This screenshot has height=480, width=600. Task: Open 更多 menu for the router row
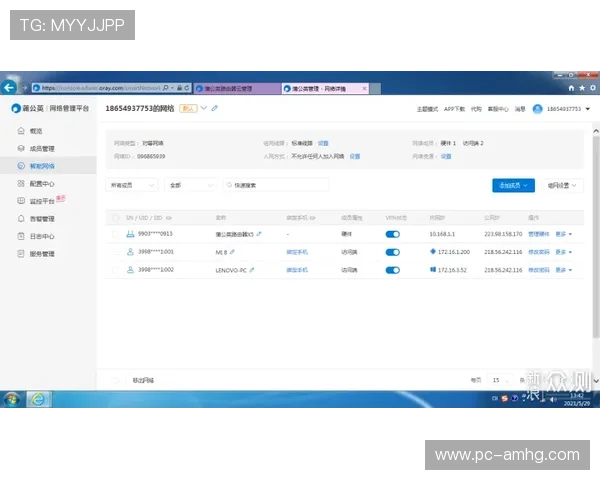(x=563, y=234)
